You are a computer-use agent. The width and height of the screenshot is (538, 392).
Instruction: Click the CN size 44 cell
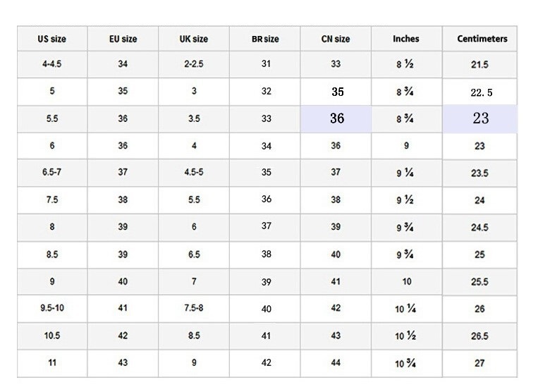point(336,363)
